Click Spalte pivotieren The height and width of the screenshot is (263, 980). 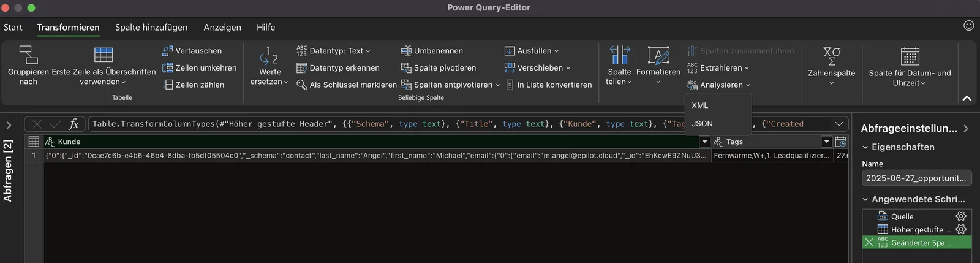click(439, 68)
